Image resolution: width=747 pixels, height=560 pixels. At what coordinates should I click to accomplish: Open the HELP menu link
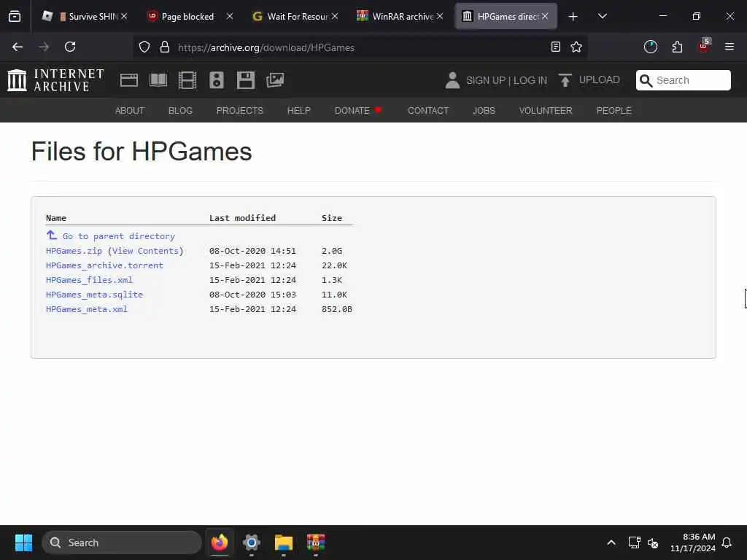click(298, 111)
